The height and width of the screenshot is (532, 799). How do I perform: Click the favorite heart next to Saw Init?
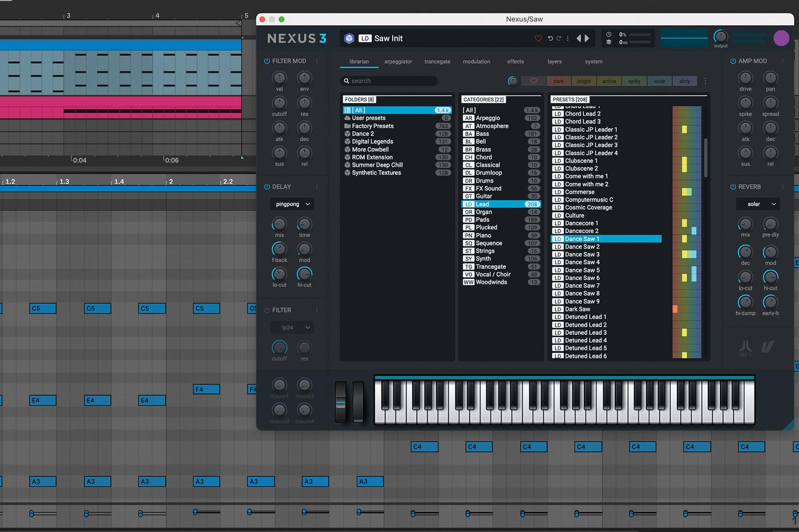538,38
